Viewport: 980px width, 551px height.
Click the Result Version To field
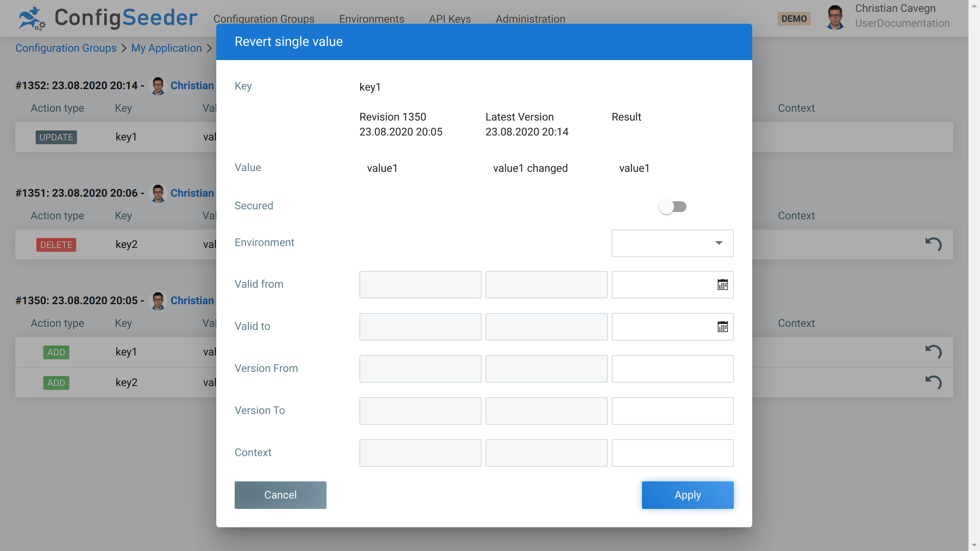tap(672, 411)
